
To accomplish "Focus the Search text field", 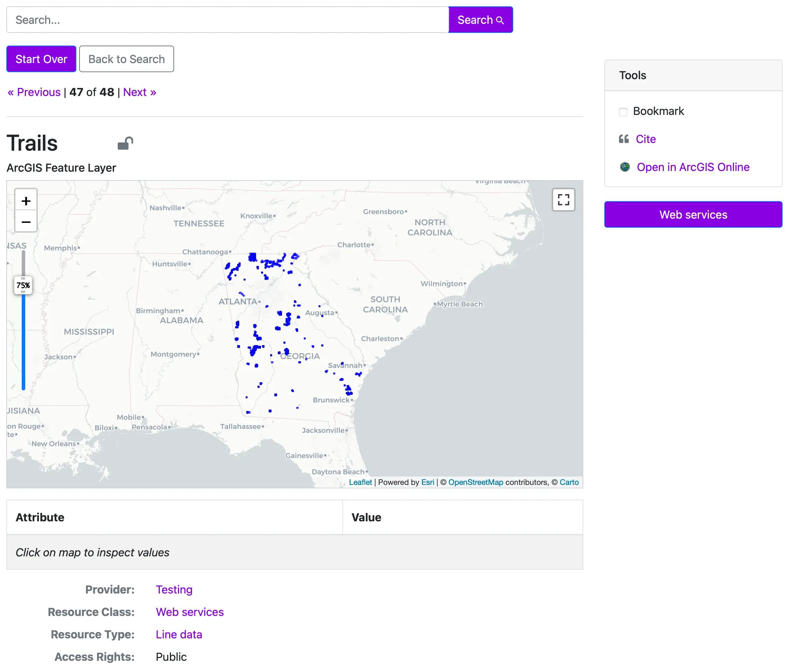I will 227,20.
